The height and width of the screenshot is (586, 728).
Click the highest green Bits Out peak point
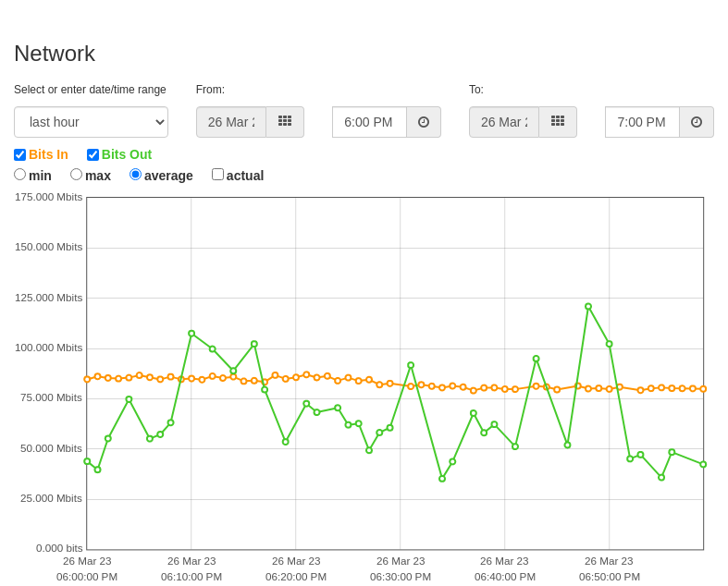tap(588, 307)
